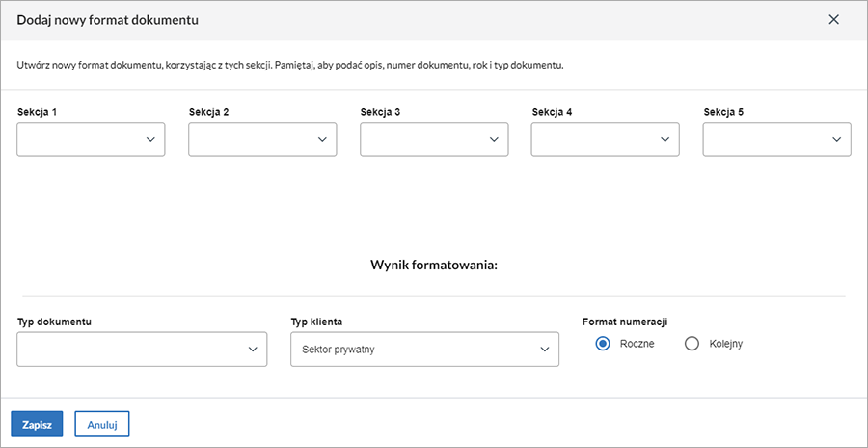Click the Roczne label text

(637, 344)
